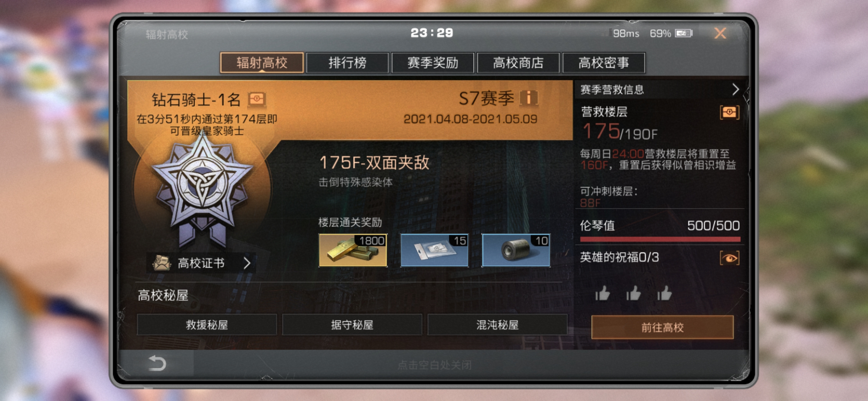Open the rank reward icon next to 钻石骑士-1名
Viewport: 868px width, 401px height.
[257, 99]
